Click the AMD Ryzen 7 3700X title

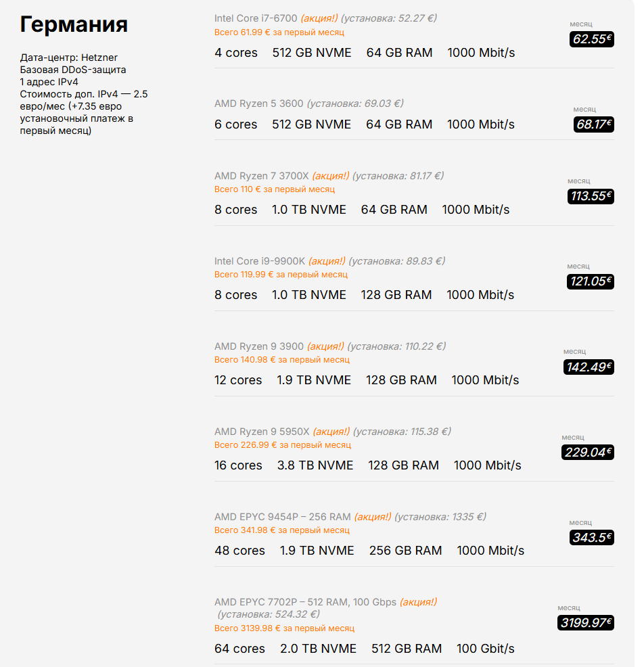[x=262, y=176]
